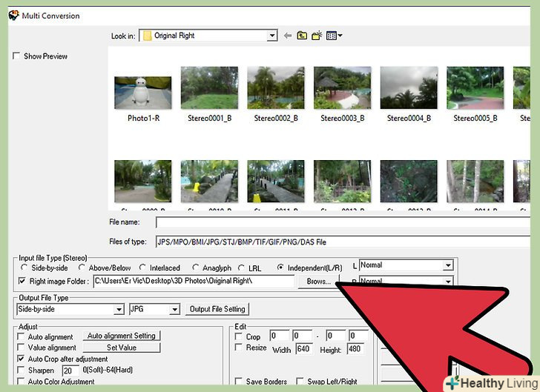Click the Multi Conversion title bar icon
This screenshot has width=540, height=392.
[x=13, y=15]
